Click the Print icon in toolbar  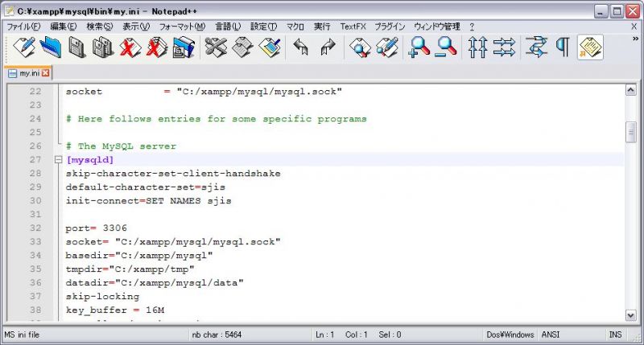[x=184, y=48]
